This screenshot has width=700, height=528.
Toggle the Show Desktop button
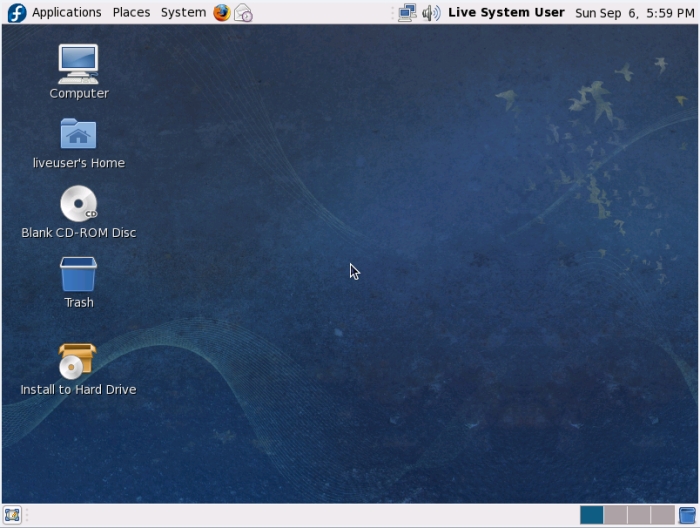(x=12, y=515)
